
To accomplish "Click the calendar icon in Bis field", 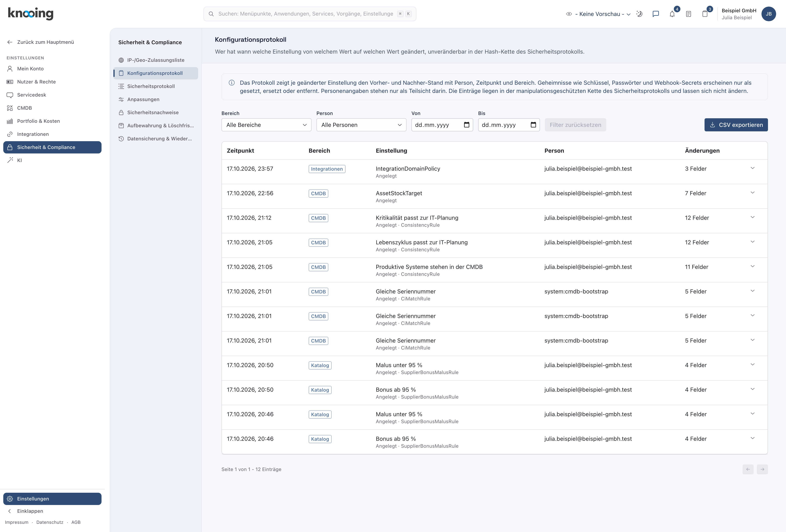I will tap(533, 125).
